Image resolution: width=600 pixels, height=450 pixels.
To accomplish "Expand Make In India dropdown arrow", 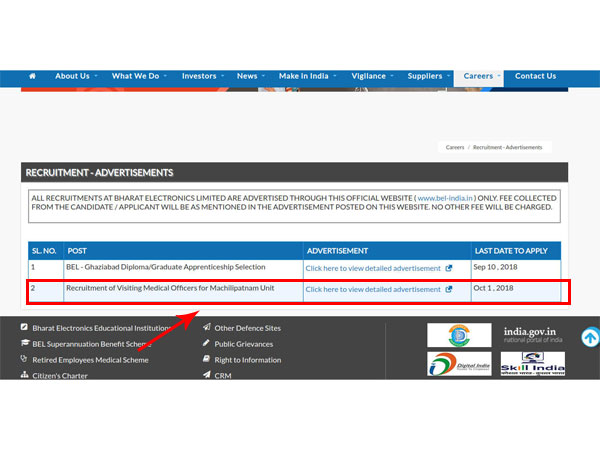I will coord(335,76).
